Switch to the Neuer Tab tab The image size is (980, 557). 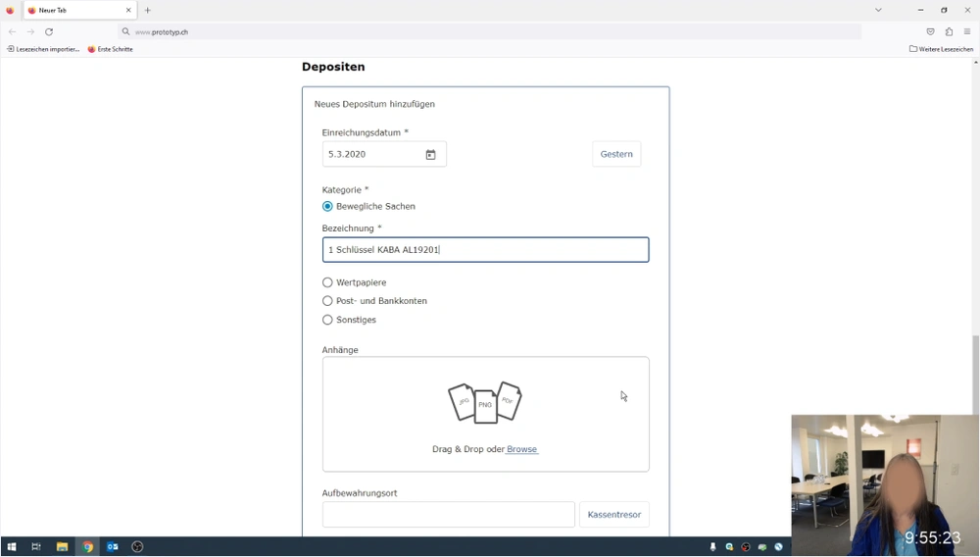(79, 10)
